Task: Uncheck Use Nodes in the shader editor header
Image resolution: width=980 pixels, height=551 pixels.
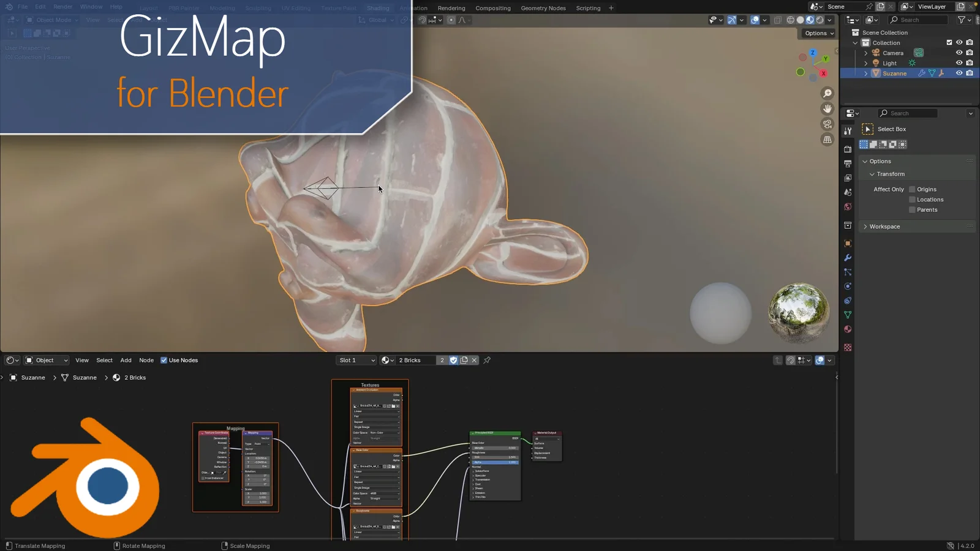Action: coord(164,360)
